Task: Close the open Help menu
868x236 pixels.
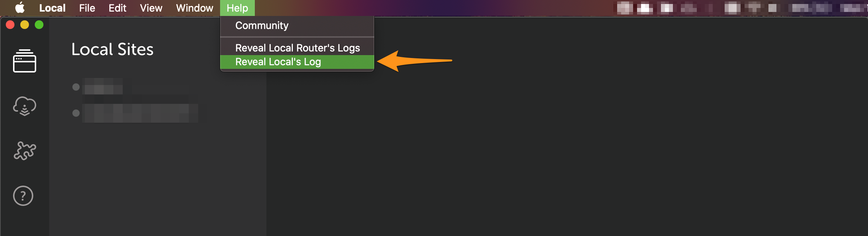Action: 237,8
